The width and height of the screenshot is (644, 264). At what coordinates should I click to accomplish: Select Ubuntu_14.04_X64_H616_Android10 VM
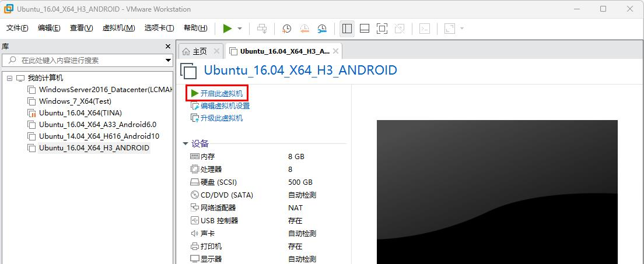[99, 136]
